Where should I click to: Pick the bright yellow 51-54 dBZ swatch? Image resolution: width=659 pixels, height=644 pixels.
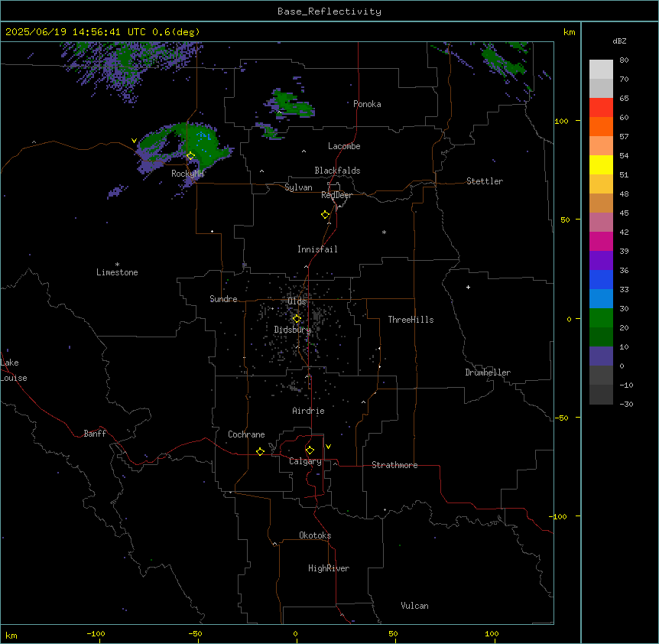pyautogui.click(x=601, y=164)
